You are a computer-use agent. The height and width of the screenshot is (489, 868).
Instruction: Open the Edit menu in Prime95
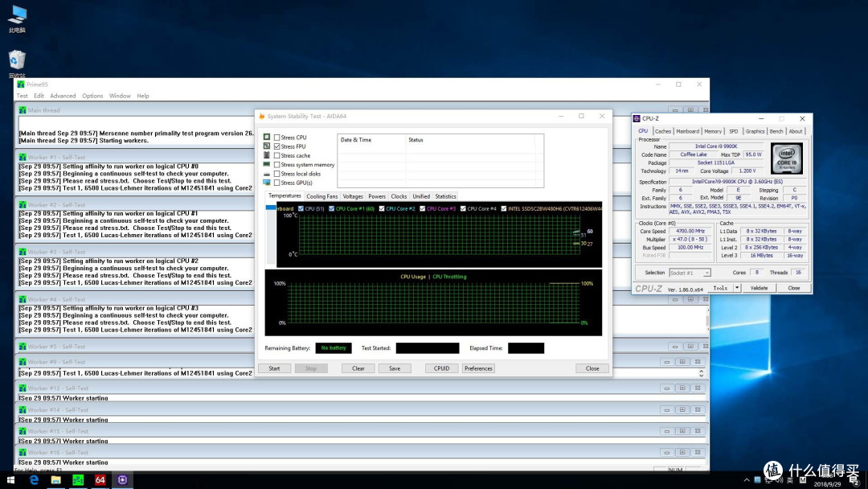39,96
